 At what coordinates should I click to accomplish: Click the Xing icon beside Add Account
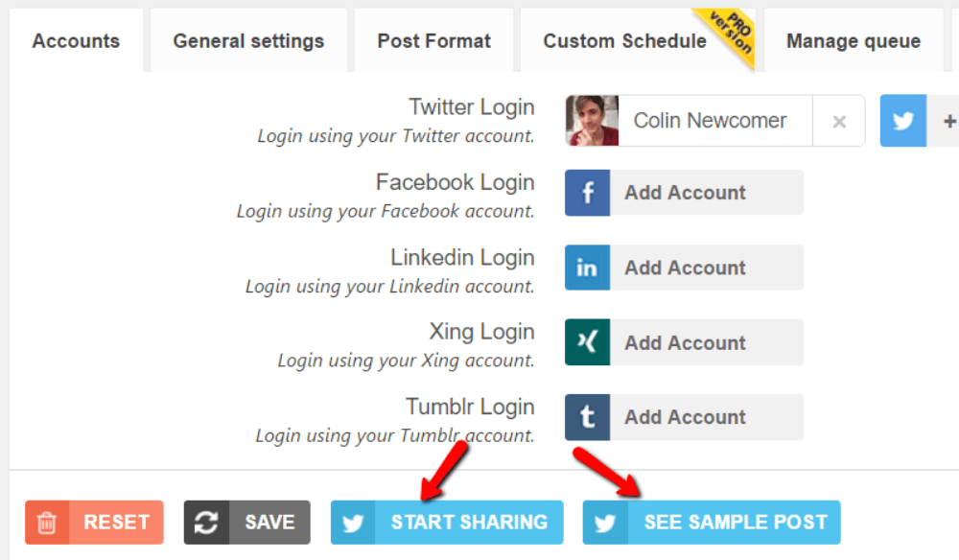click(587, 342)
